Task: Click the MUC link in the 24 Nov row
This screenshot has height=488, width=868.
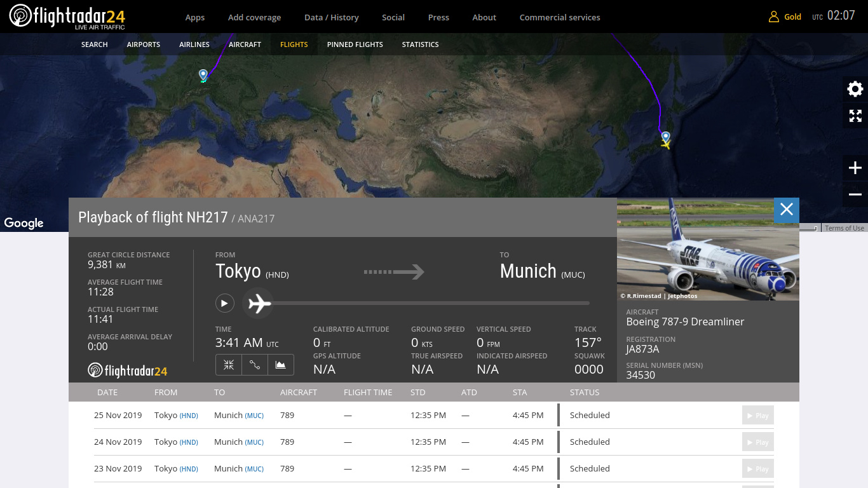Action: [254, 442]
